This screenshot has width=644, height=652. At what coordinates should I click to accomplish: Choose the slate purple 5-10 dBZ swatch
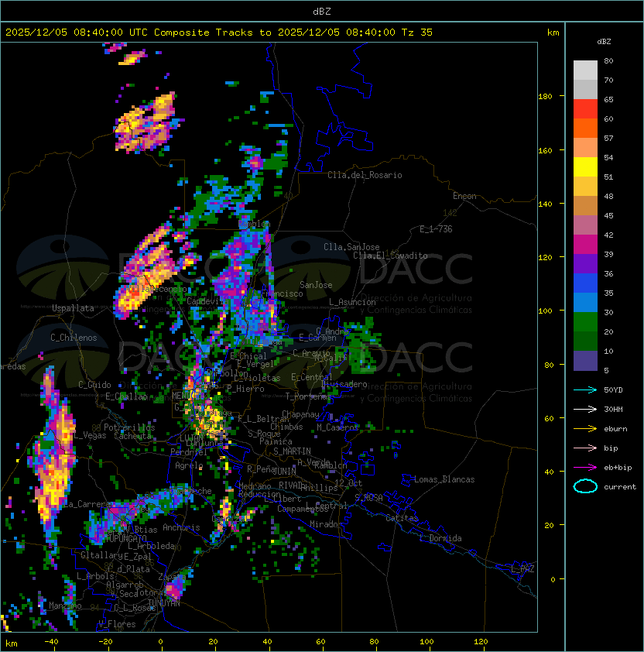tap(585, 361)
